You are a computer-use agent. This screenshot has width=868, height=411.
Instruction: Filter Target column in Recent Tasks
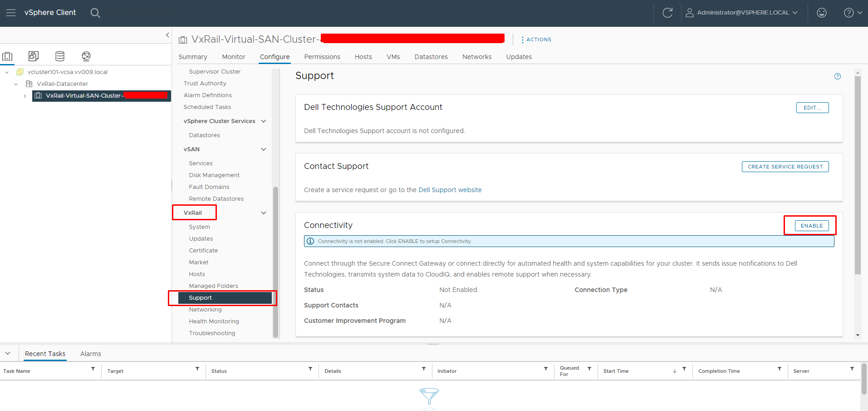(197, 369)
